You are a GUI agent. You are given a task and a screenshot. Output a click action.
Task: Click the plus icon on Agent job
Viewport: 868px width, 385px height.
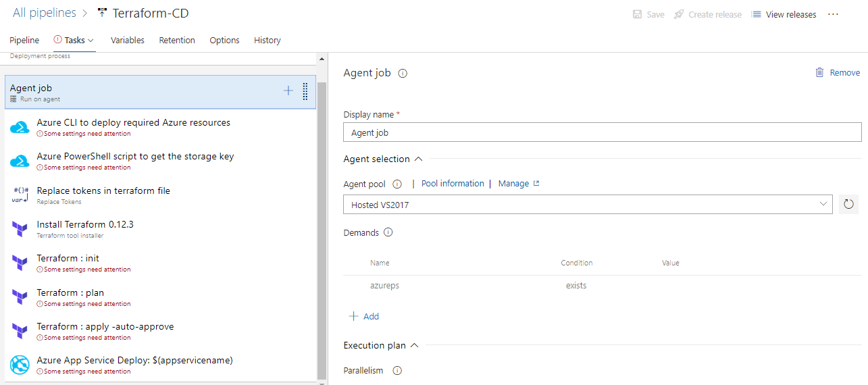pos(288,91)
